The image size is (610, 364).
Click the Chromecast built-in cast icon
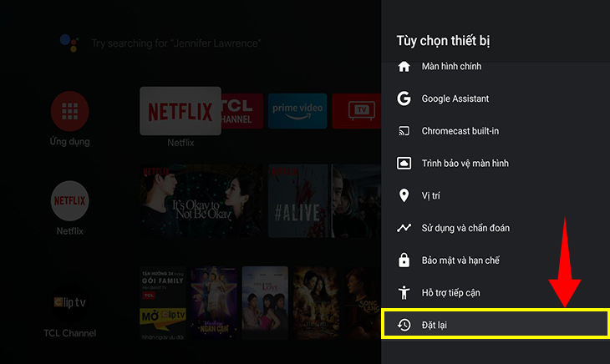pos(404,131)
